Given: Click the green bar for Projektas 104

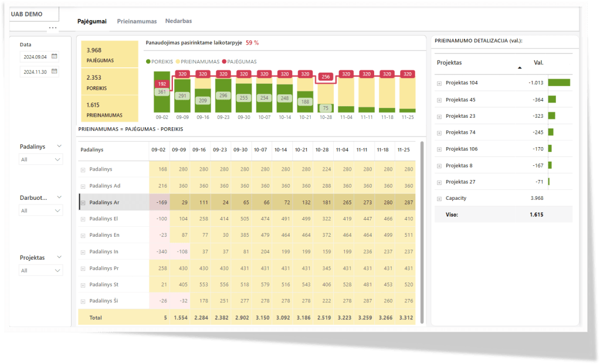Looking at the screenshot, I should pos(559,83).
